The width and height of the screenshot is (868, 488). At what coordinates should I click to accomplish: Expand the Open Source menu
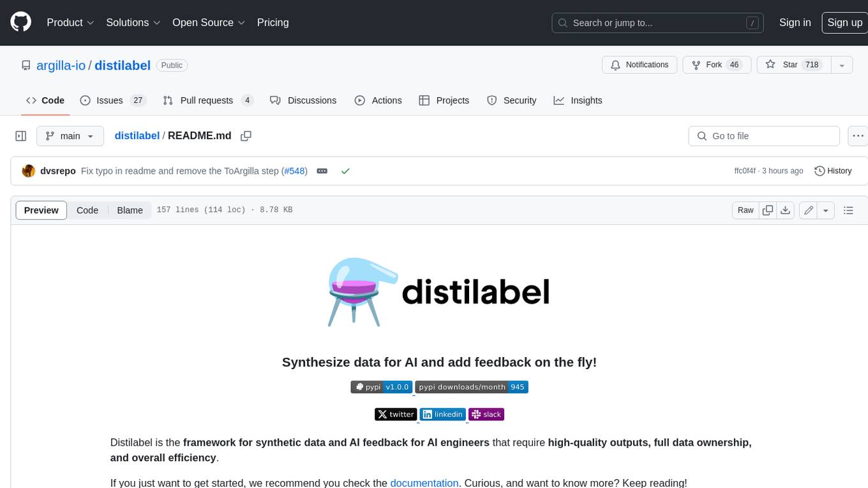pos(209,22)
